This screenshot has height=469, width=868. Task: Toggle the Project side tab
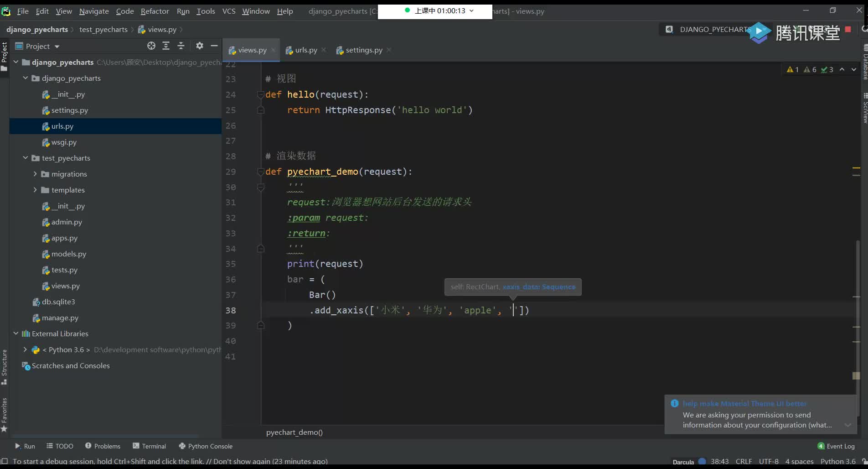(x=4, y=56)
